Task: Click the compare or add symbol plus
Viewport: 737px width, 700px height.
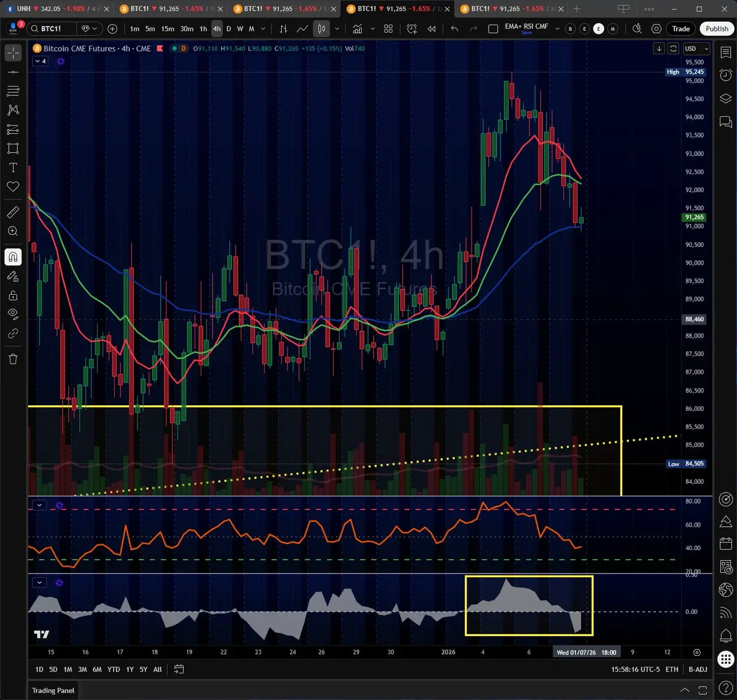Action: pyautogui.click(x=112, y=29)
